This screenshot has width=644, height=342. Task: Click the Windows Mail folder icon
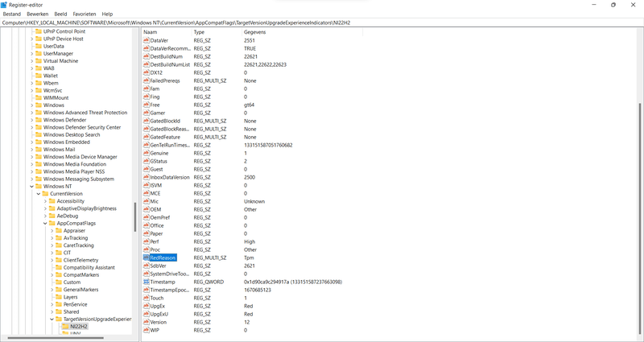pos(39,150)
